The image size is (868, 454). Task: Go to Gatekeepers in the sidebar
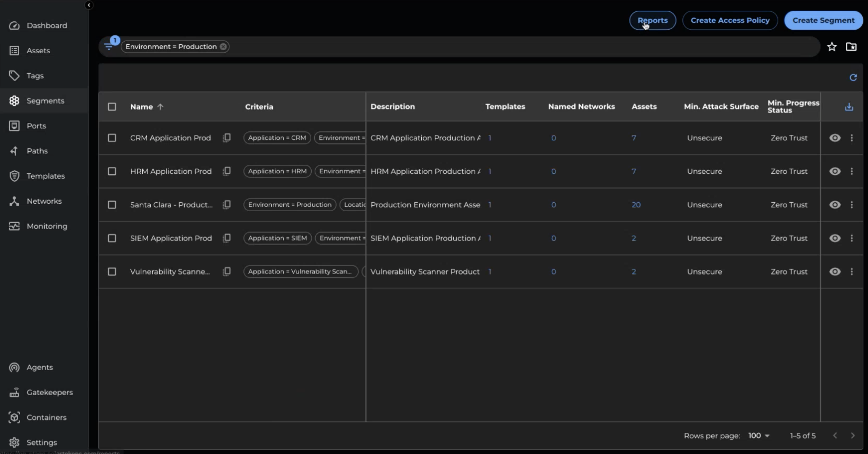(x=49, y=392)
